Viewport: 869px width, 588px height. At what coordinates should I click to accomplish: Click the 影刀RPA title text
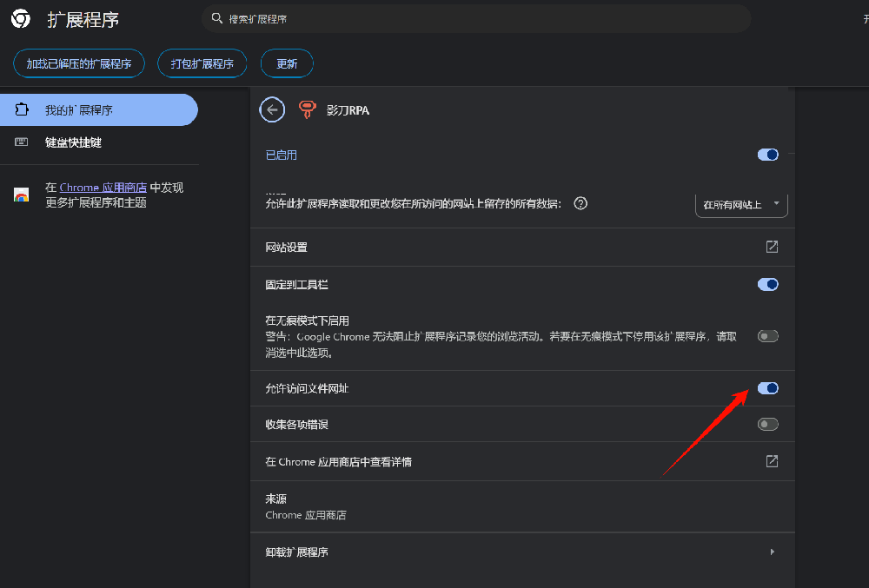pos(348,110)
